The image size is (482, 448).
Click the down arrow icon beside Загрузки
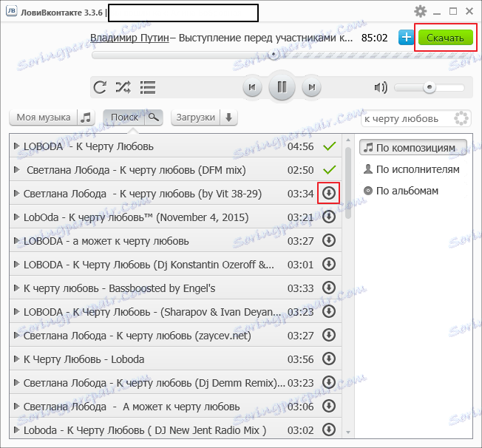[228, 118]
